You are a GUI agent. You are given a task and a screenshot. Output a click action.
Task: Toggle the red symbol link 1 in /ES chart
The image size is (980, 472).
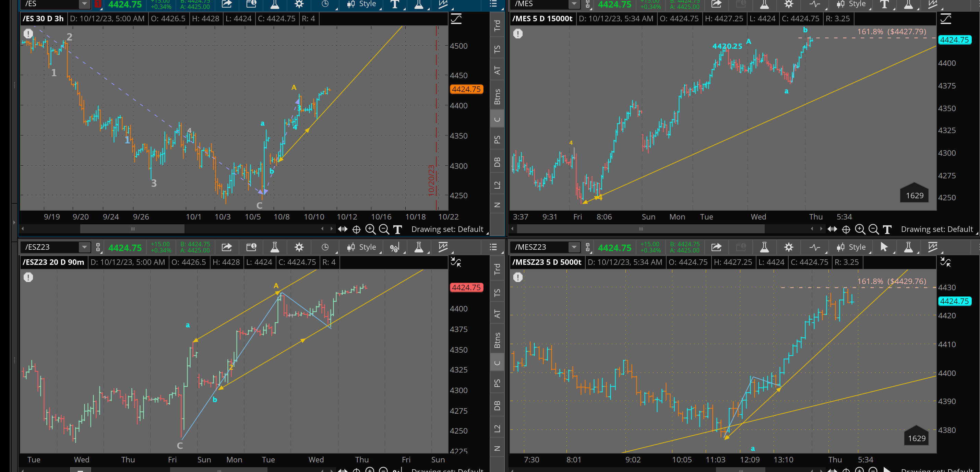98,4
